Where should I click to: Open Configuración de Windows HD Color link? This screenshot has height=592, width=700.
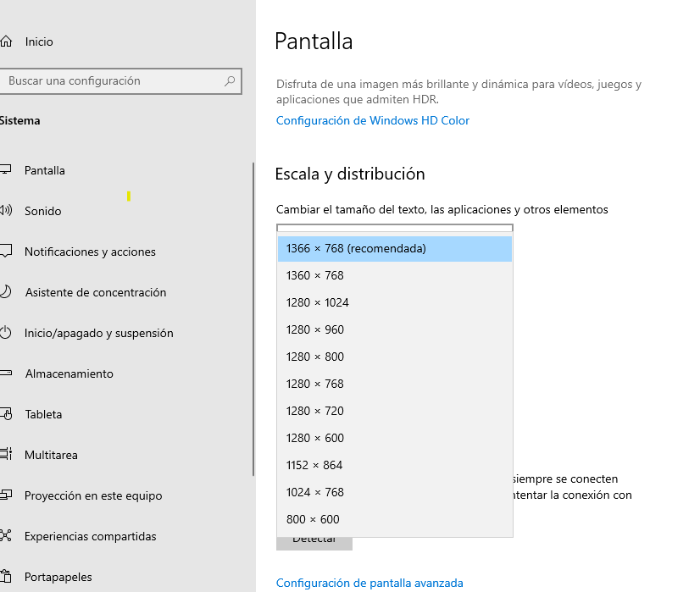(373, 120)
